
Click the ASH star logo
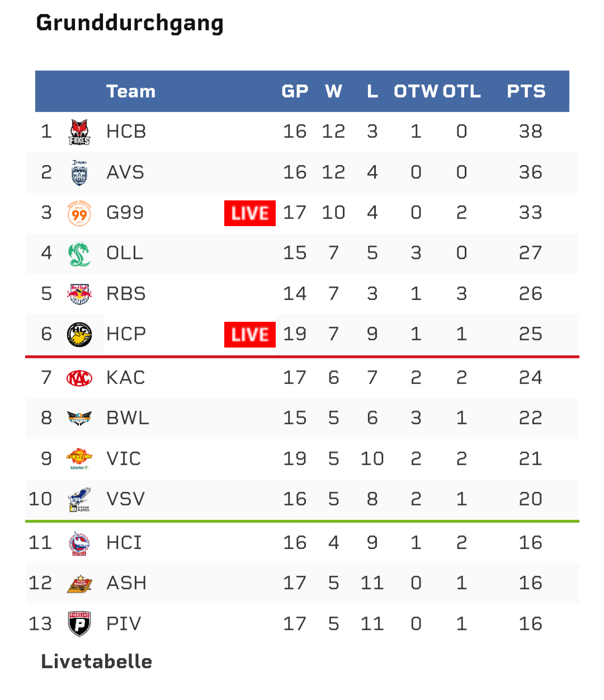[79, 584]
